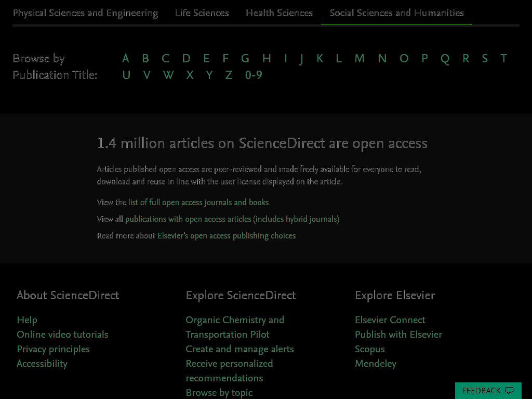This screenshot has height=399, width=532.
Task: Click the '1.4 million articles' heading
Action: [x=262, y=143]
